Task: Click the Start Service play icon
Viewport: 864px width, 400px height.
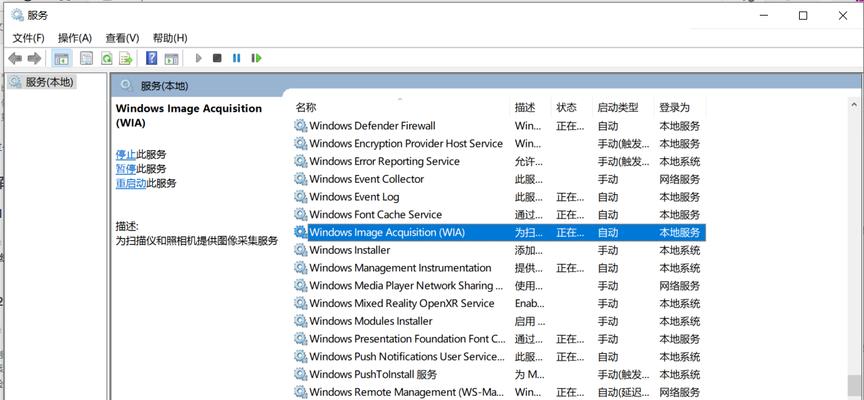Action: coord(198,58)
